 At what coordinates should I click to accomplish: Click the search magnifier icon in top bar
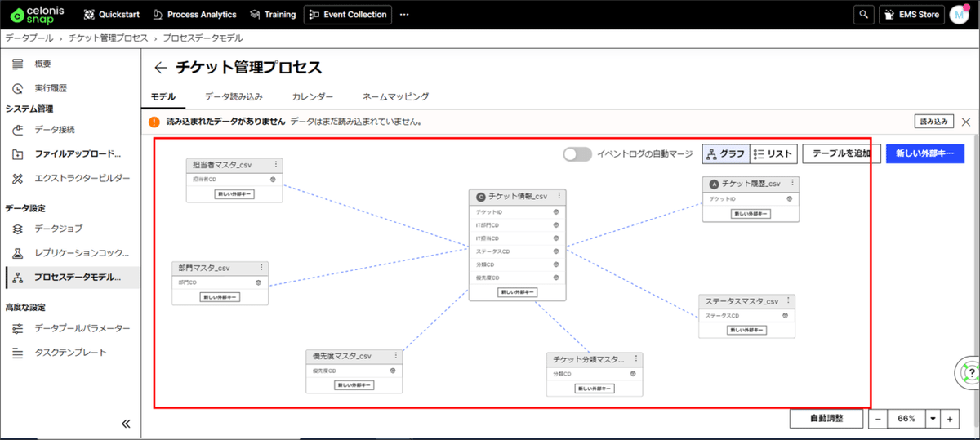pyautogui.click(x=863, y=15)
